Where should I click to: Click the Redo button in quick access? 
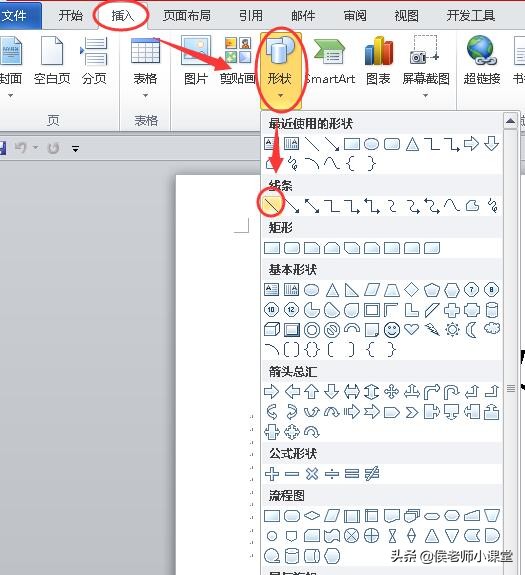(54, 148)
